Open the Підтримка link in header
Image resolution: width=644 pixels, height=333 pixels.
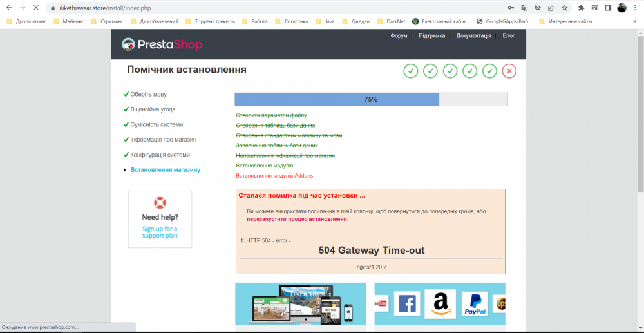(x=431, y=35)
